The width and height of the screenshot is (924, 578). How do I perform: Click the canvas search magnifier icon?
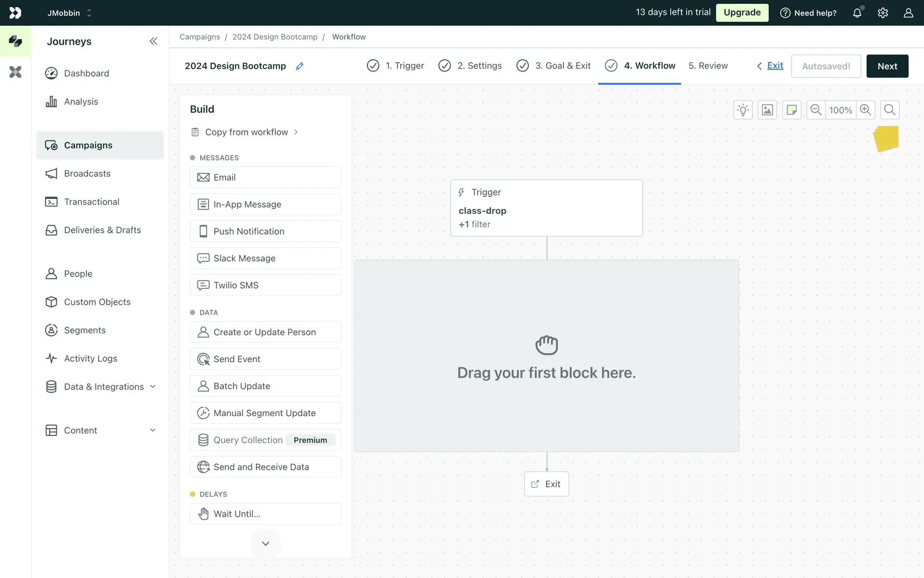tap(889, 110)
